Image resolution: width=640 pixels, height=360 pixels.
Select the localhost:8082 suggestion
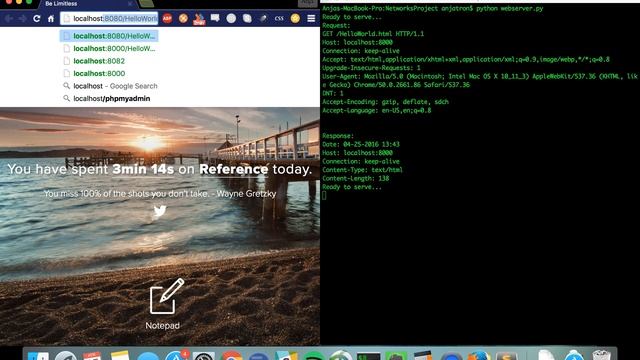click(x=109, y=61)
